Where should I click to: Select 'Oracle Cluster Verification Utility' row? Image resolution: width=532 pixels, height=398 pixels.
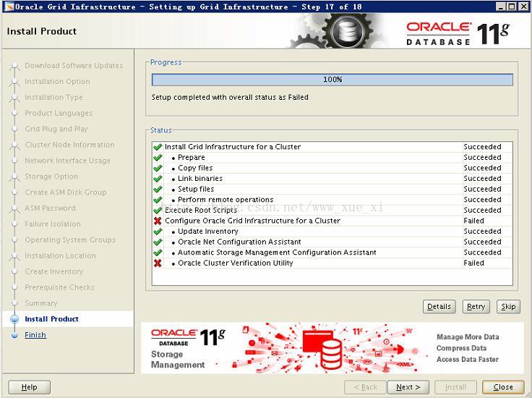point(332,263)
